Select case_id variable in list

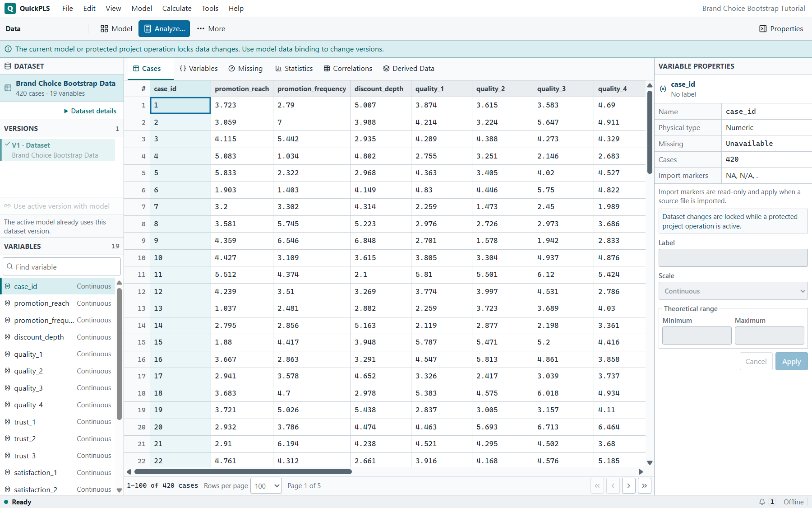coord(58,286)
